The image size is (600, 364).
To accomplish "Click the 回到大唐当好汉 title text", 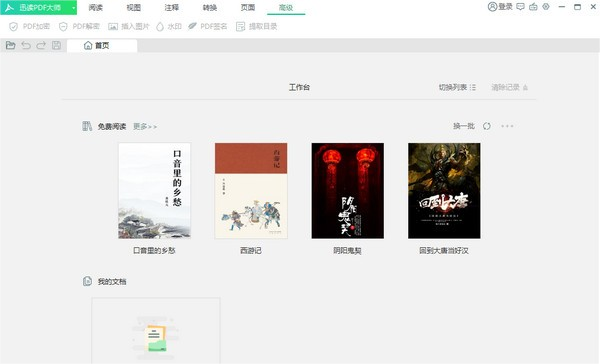I will click(444, 251).
